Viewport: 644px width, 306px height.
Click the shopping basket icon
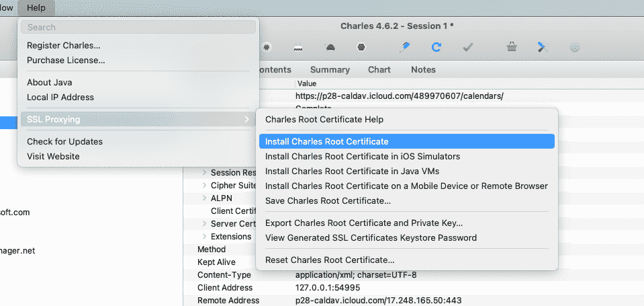click(x=511, y=47)
